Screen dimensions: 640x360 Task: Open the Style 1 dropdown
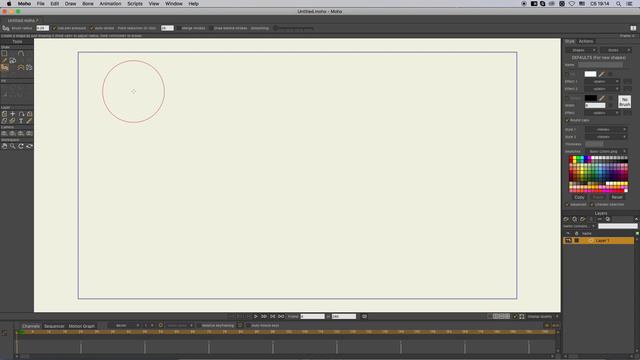[x=606, y=129]
